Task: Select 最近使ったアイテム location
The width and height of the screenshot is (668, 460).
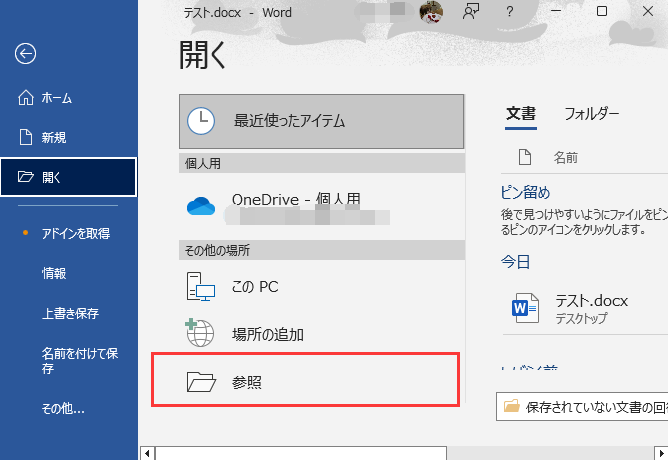Action: coord(322,121)
